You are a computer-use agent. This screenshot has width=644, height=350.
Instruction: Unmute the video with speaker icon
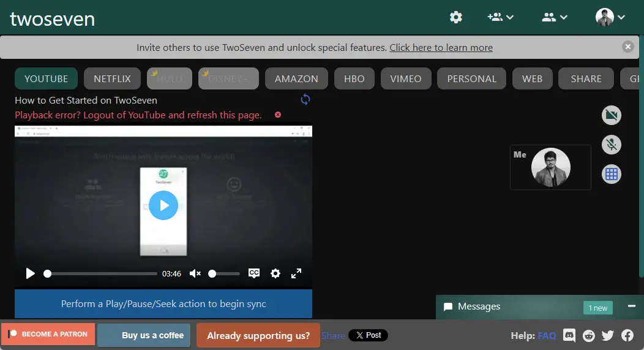[195, 273]
